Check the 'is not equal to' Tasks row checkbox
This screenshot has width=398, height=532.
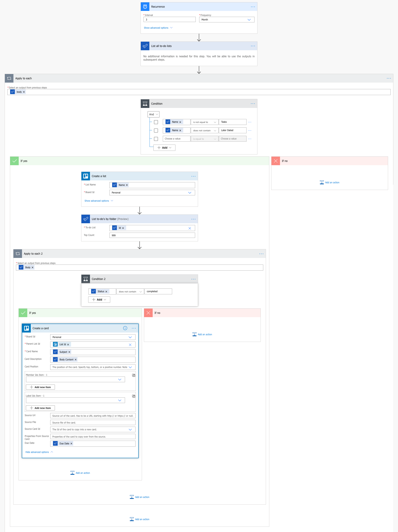point(156,122)
